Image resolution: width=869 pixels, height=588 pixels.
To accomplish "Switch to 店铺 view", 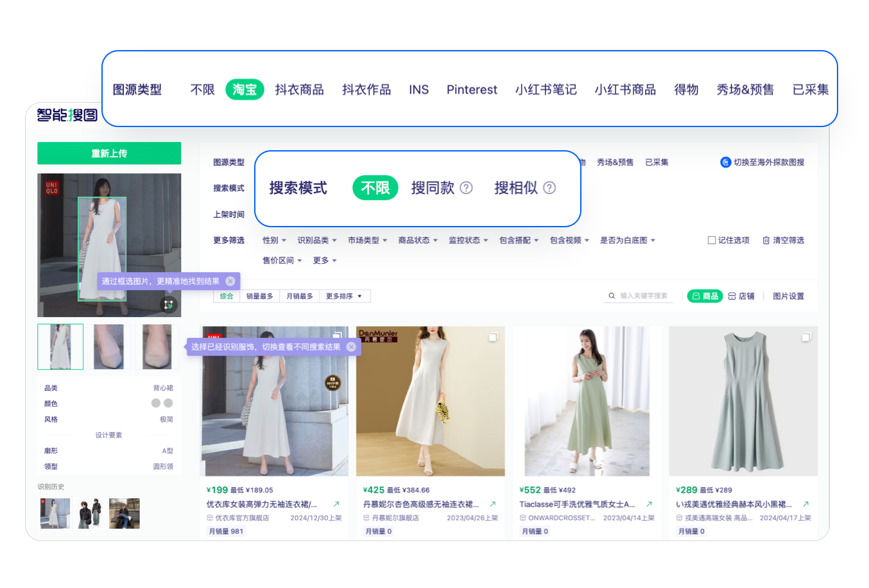I will coord(741,296).
